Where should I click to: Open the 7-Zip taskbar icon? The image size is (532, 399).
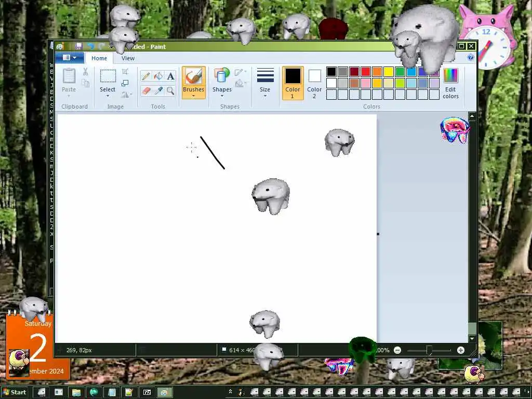coord(147,392)
